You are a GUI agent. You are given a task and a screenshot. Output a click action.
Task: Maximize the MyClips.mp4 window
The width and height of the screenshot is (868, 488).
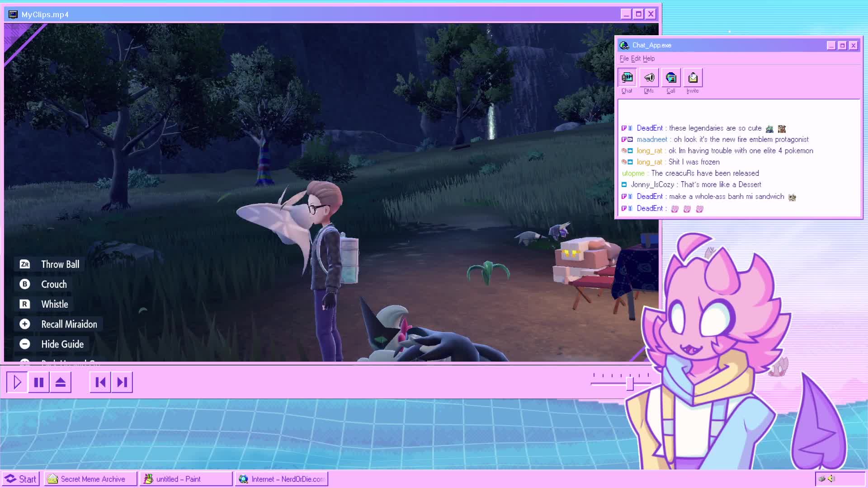[x=638, y=14]
